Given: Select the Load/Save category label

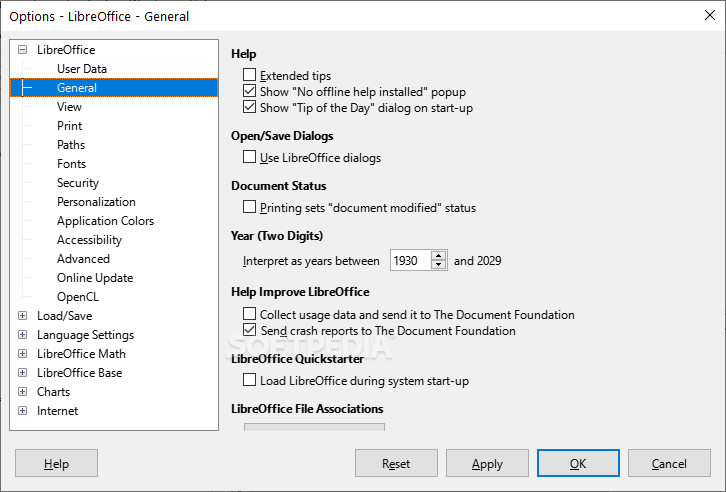Looking at the screenshot, I should [64, 316].
